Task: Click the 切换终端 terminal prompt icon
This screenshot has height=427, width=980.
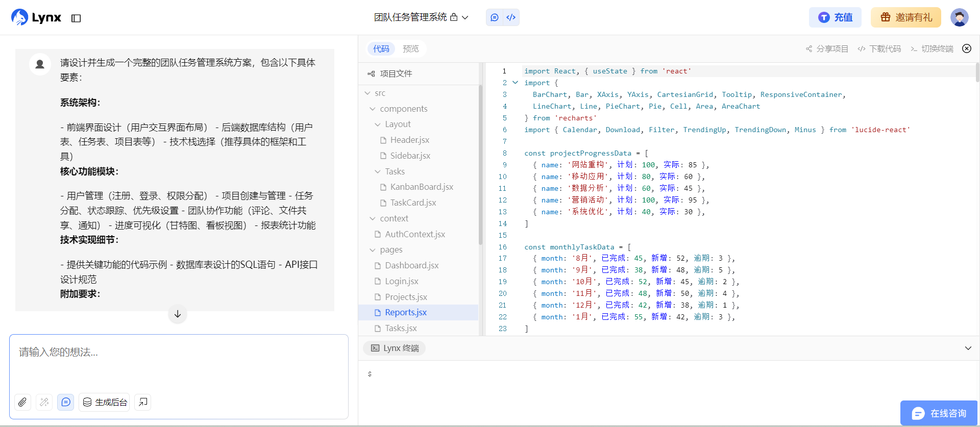Action: pos(914,49)
